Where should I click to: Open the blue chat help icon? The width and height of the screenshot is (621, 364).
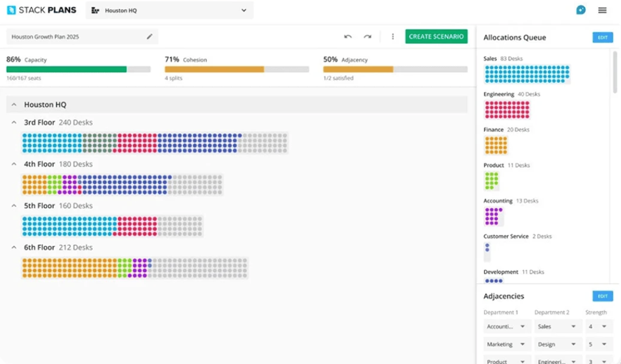click(581, 10)
